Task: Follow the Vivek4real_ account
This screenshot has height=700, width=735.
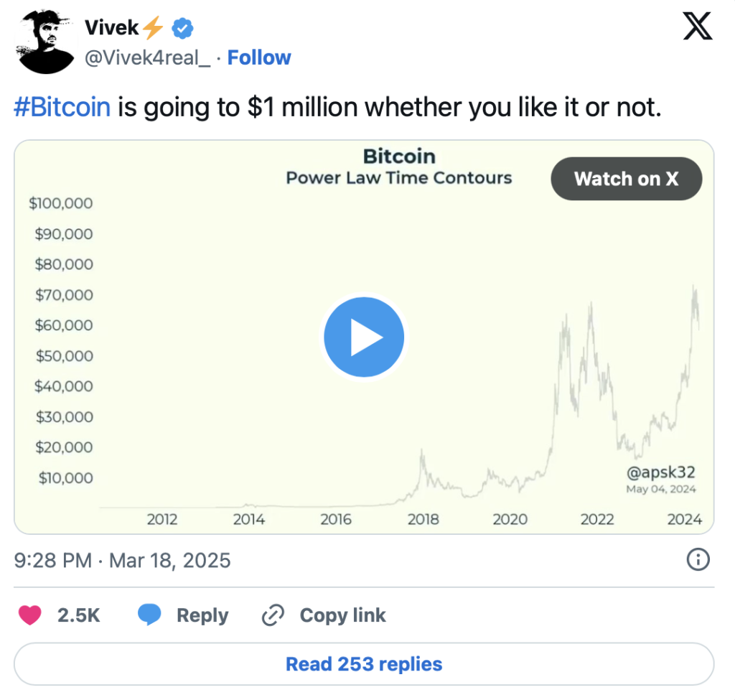Action: click(x=259, y=57)
